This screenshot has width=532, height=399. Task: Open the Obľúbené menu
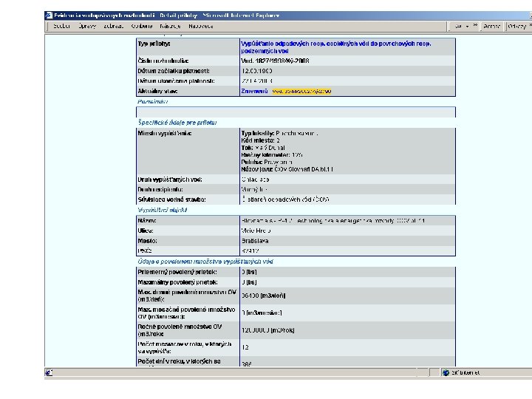[142, 26]
